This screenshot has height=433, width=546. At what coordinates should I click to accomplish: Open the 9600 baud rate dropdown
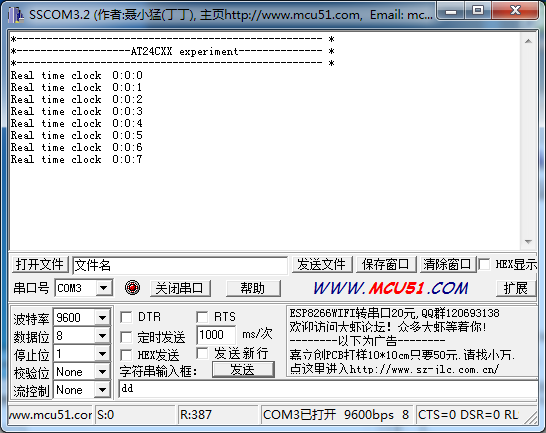tap(102, 317)
